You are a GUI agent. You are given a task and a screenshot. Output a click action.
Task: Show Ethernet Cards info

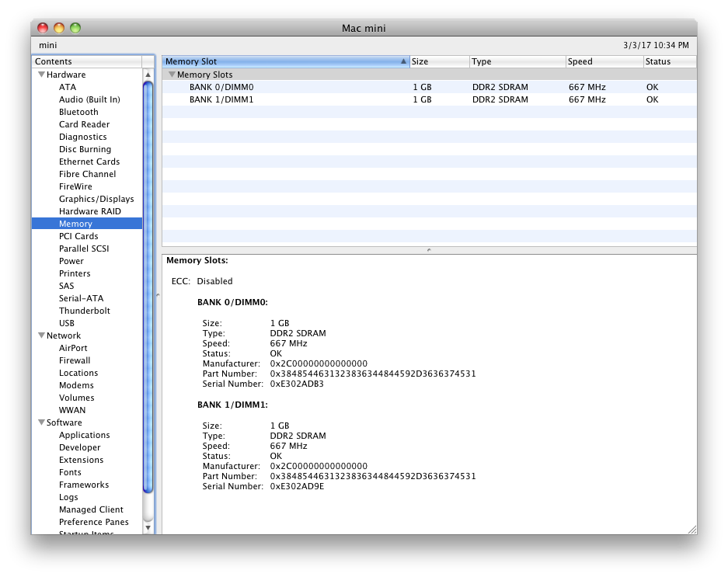89,162
